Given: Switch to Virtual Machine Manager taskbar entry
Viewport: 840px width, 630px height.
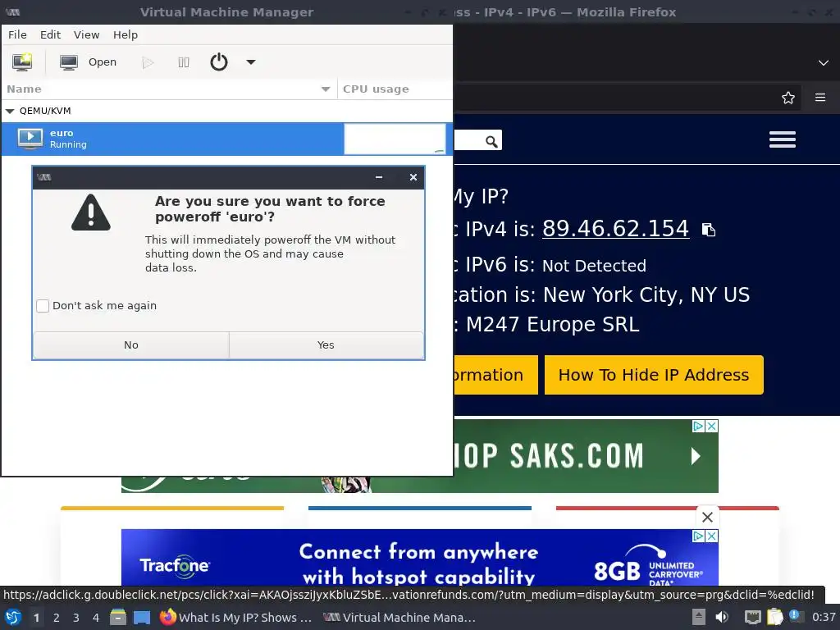Looking at the screenshot, I should point(399,618).
